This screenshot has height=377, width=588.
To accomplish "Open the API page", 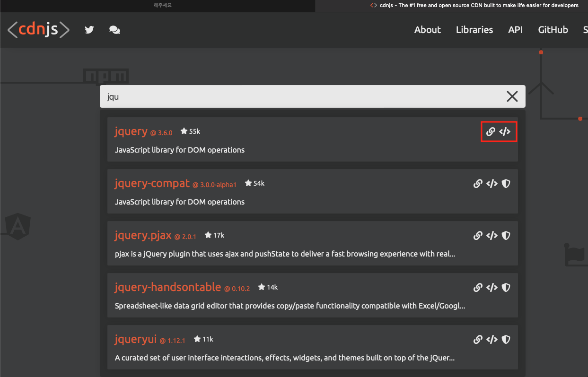I will [516, 30].
